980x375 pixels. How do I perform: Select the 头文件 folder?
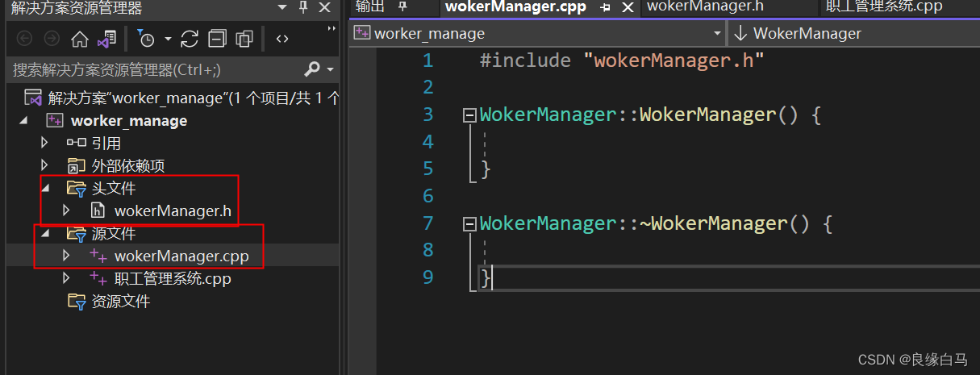click(x=114, y=189)
